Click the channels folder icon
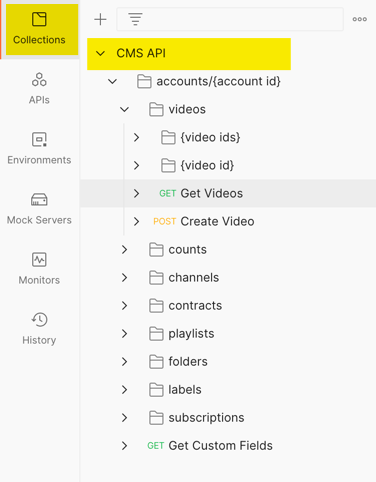Image resolution: width=376 pixels, height=482 pixels. [156, 277]
